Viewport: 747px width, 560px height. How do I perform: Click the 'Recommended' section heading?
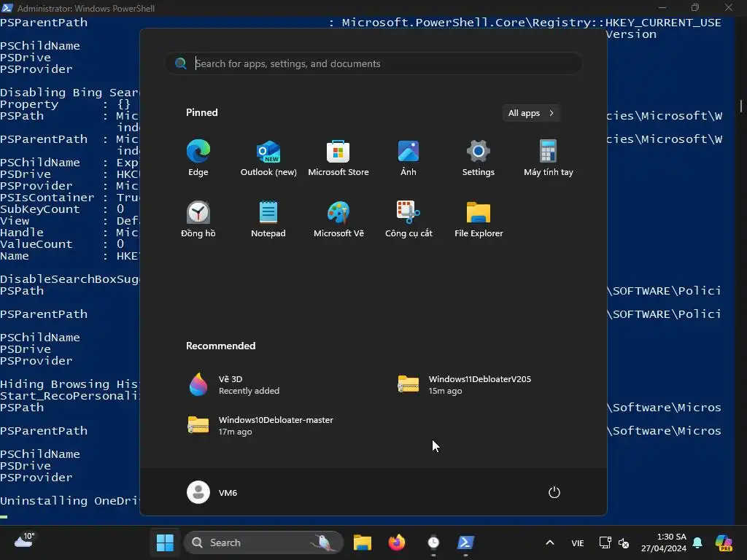(x=220, y=346)
